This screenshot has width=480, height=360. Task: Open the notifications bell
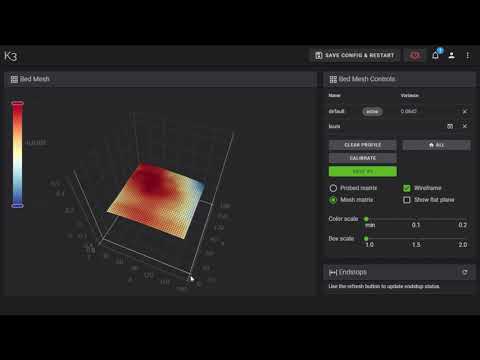click(x=435, y=55)
